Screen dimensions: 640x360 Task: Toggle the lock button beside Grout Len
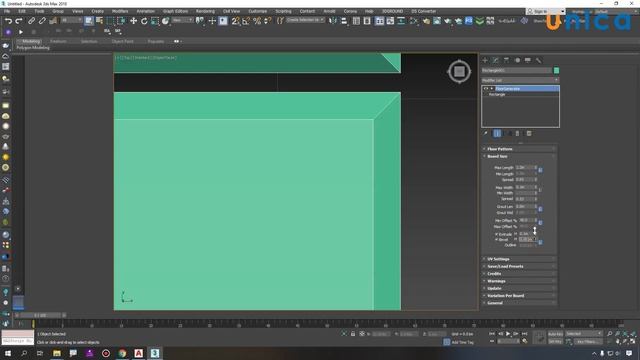click(x=540, y=209)
